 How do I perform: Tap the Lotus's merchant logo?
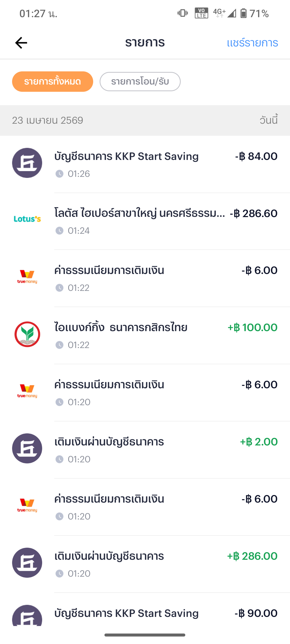point(27,219)
